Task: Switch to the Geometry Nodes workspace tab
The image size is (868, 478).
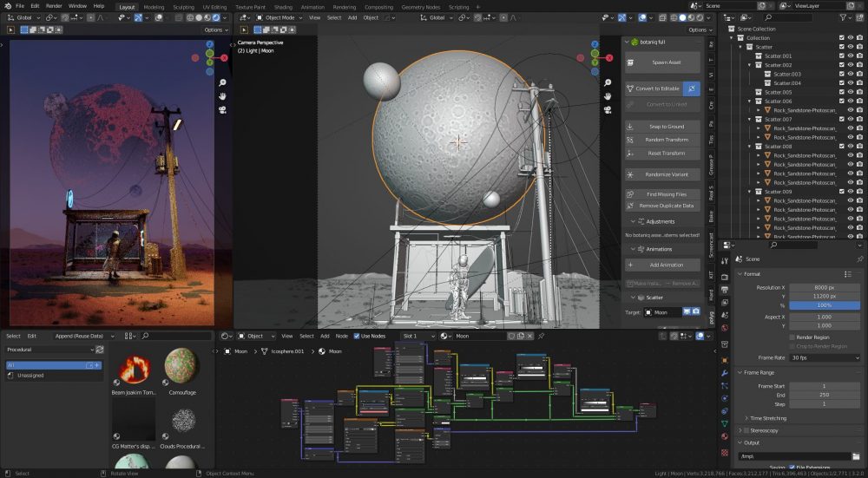Action: 421,7
